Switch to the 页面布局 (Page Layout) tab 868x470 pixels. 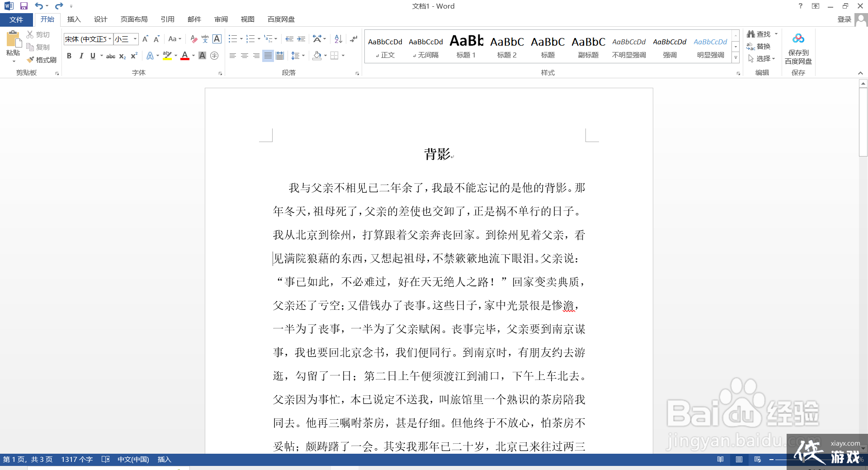coord(134,19)
